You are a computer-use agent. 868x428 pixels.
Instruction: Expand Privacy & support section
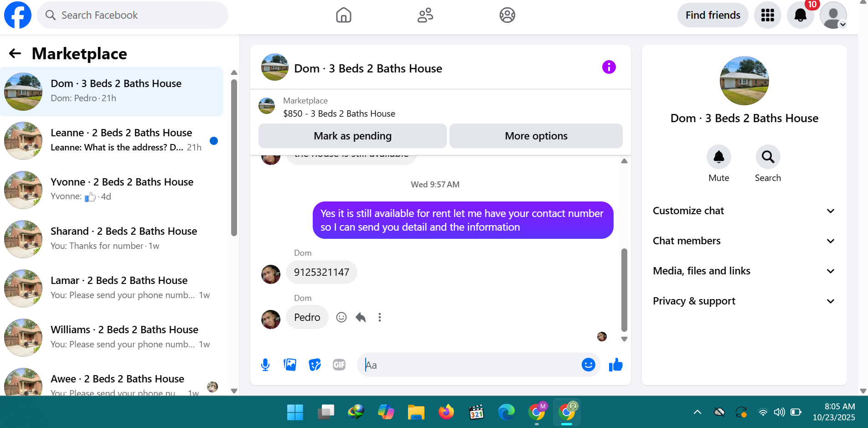pos(744,301)
